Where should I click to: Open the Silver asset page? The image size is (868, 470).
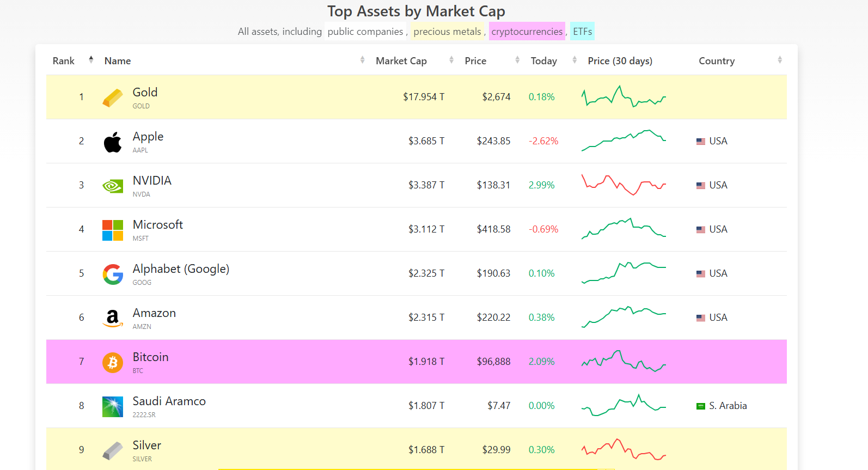coord(147,445)
